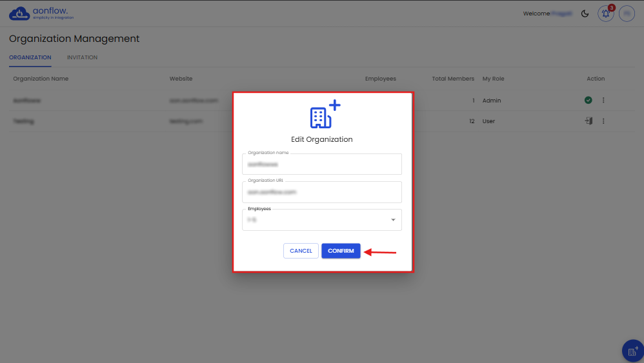Open three-dot action menu for Admin row

[x=603, y=101]
